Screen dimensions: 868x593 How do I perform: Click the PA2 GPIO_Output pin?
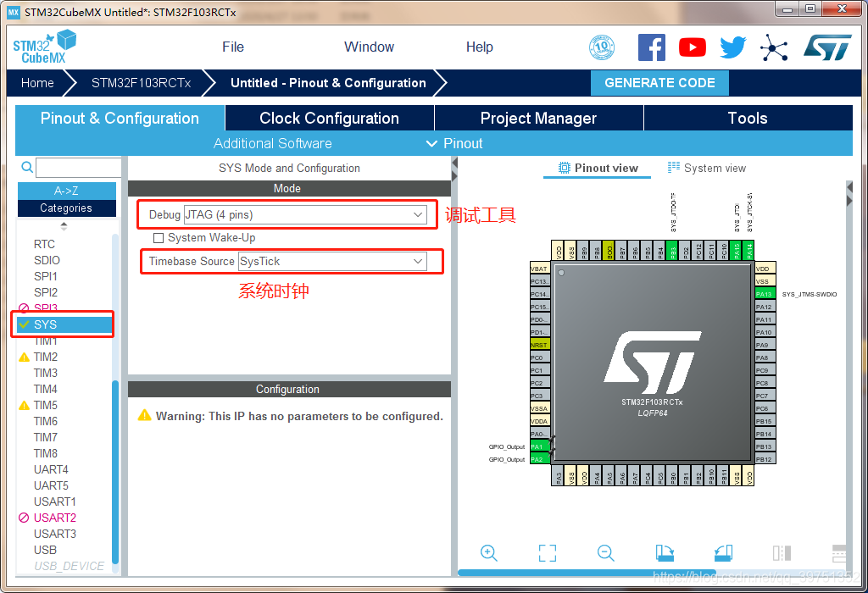[x=540, y=459]
